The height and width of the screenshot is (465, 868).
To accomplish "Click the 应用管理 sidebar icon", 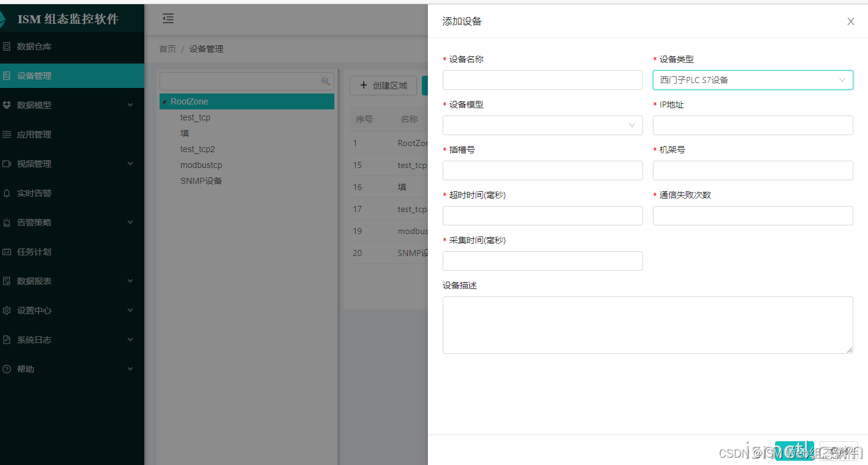I will 7,134.
